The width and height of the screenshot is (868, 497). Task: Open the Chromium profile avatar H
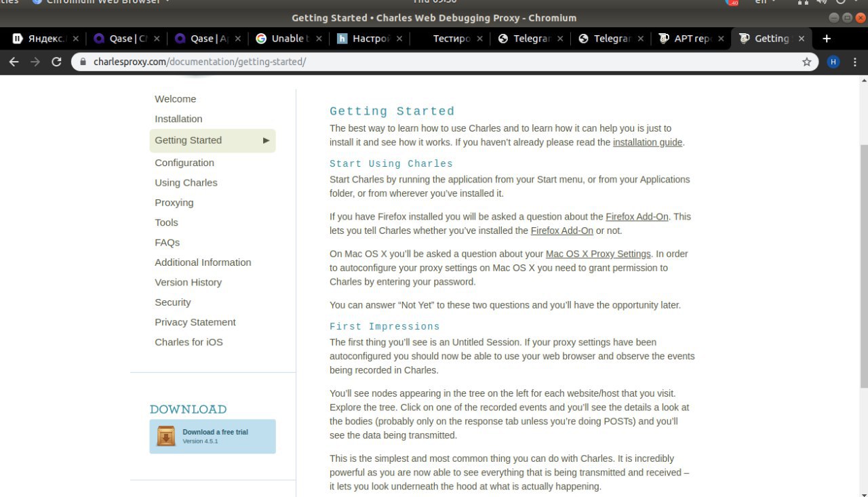[x=833, y=62]
